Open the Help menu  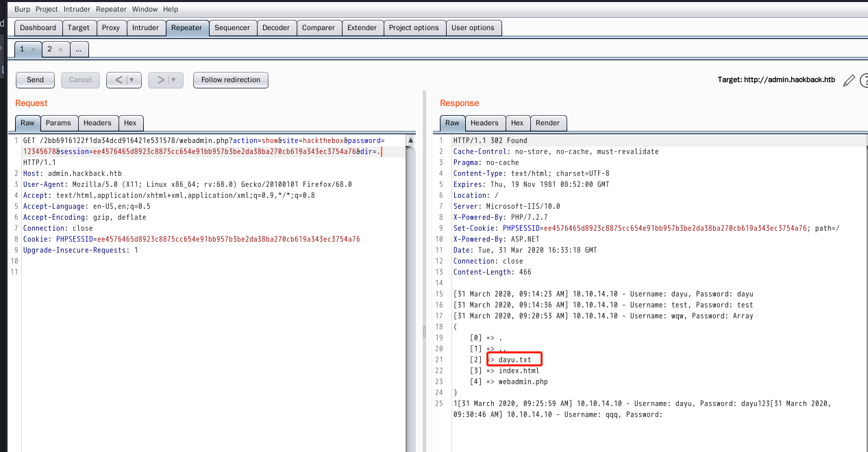pyautogui.click(x=171, y=10)
